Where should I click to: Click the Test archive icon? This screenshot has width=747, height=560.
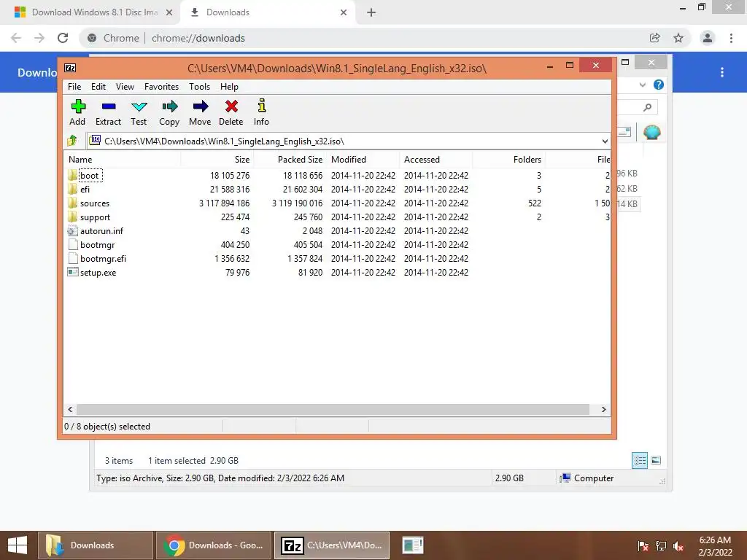[x=139, y=106]
